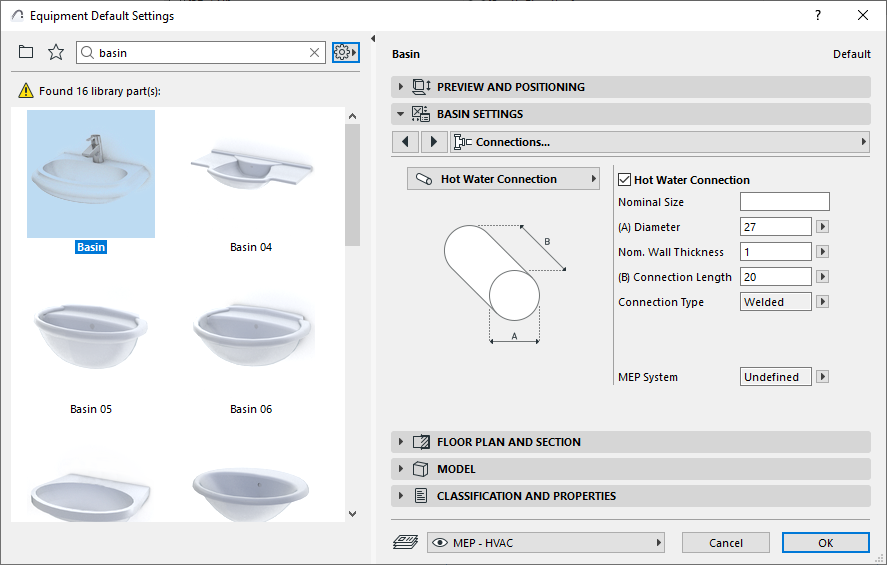This screenshot has height=565, width=887.
Task: Go to previous settings page arrow
Action: [405, 142]
